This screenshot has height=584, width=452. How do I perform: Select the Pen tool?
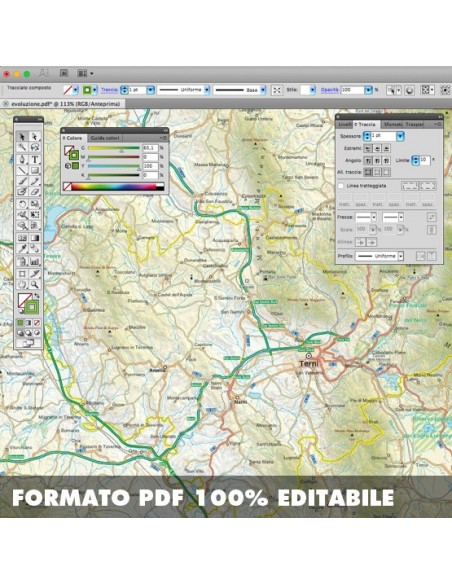pyautogui.click(x=22, y=159)
